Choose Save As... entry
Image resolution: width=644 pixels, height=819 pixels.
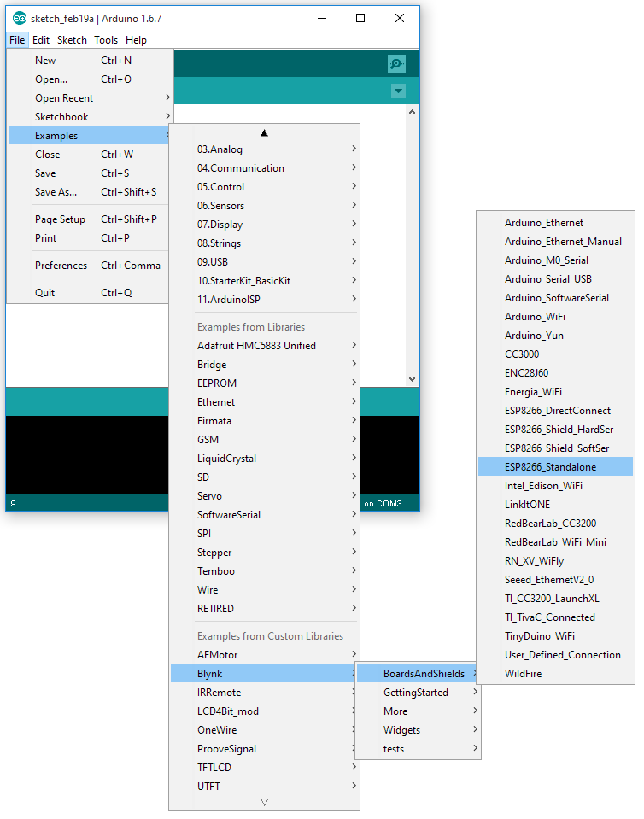89,192
